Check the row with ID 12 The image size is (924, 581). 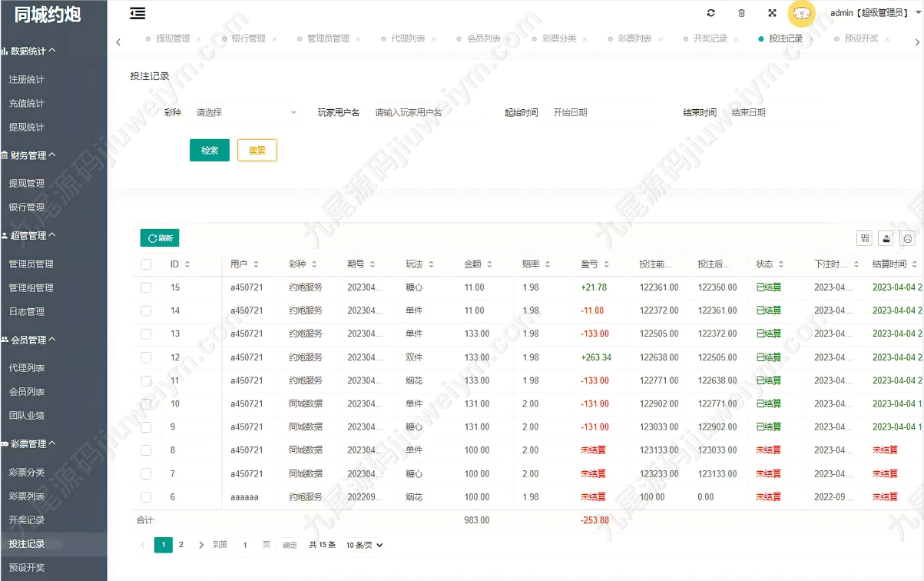pyautogui.click(x=146, y=357)
